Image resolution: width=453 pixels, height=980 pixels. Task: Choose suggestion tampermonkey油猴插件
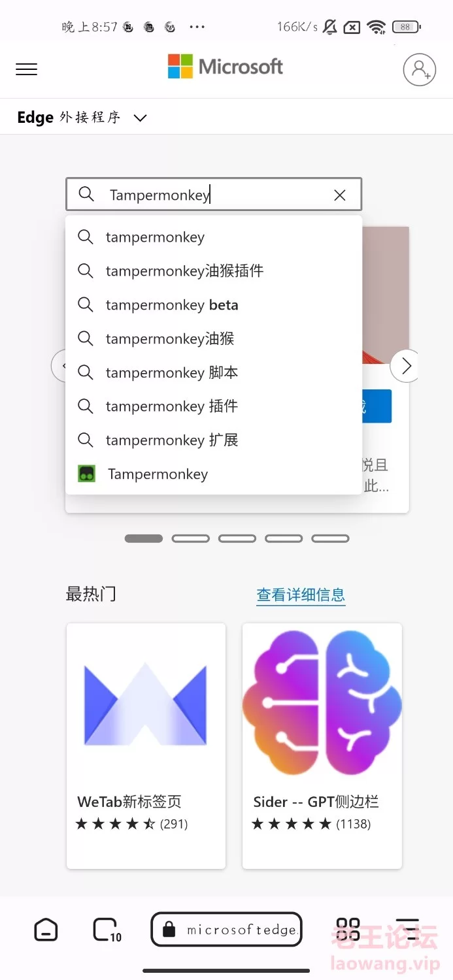tap(214, 270)
